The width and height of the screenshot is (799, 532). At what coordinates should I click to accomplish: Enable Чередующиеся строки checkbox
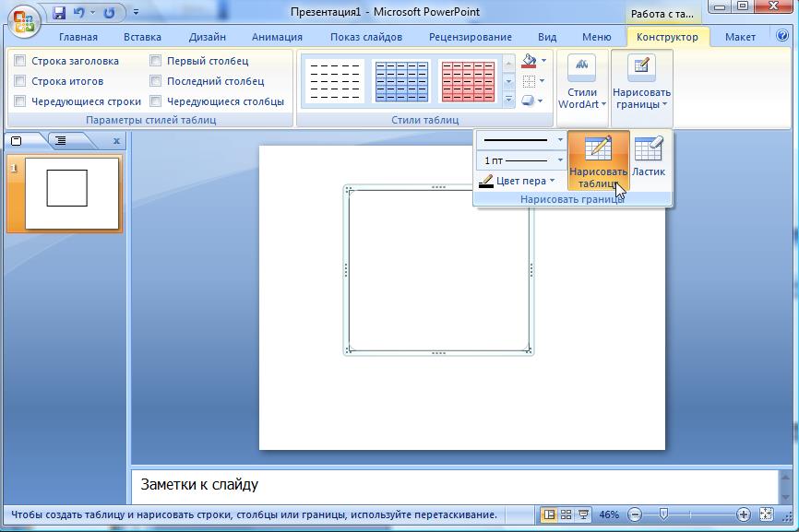click(20, 101)
